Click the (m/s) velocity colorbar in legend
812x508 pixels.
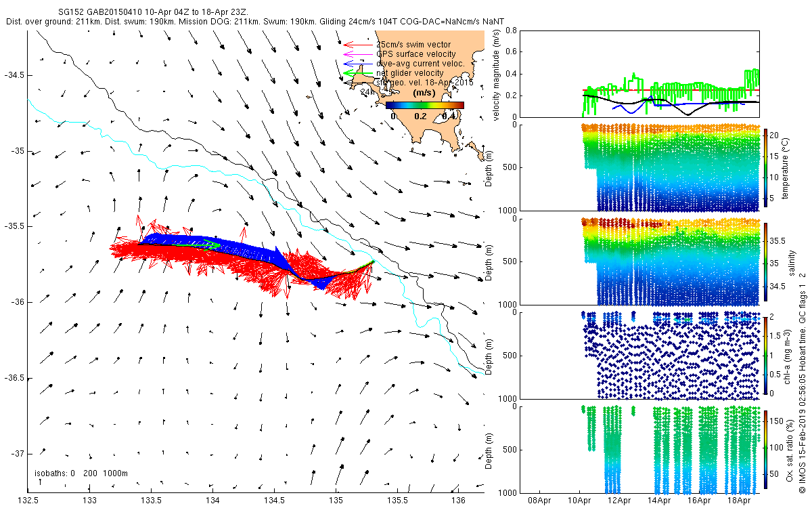point(425,105)
